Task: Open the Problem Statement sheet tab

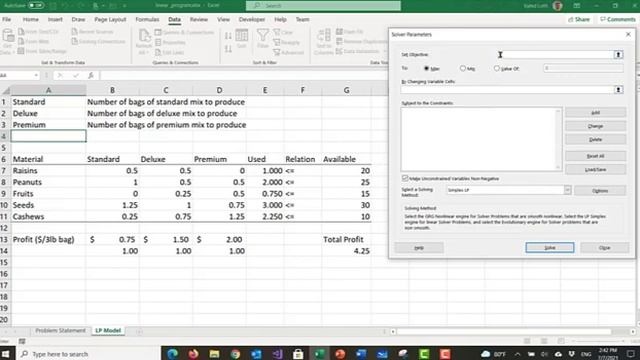Action: (x=60, y=331)
